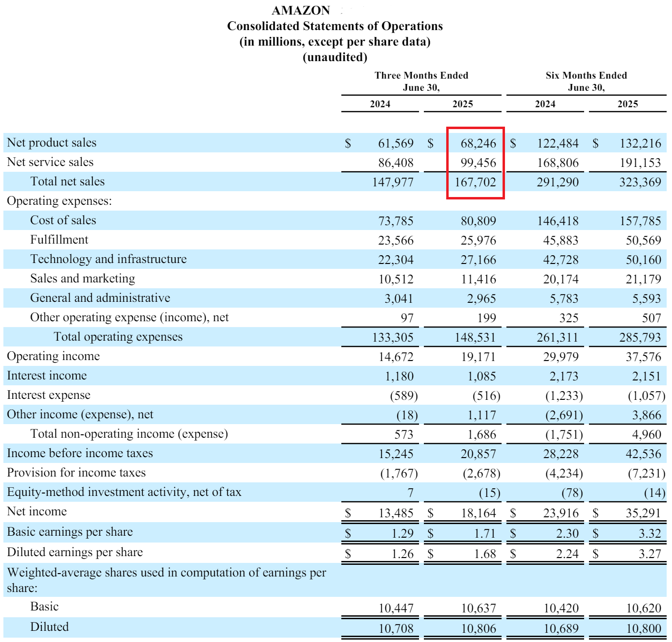The image size is (672, 642).
Task: Click the value 148,531
Action: 475,337
